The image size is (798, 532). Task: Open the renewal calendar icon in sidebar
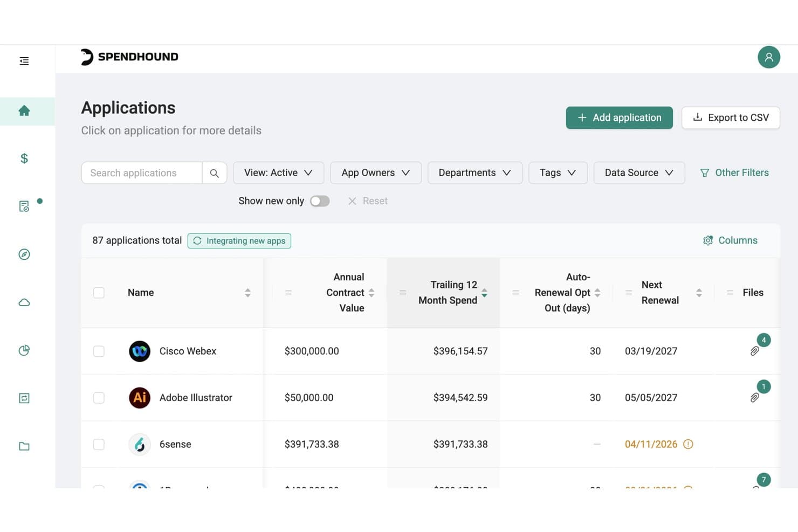(24, 398)
